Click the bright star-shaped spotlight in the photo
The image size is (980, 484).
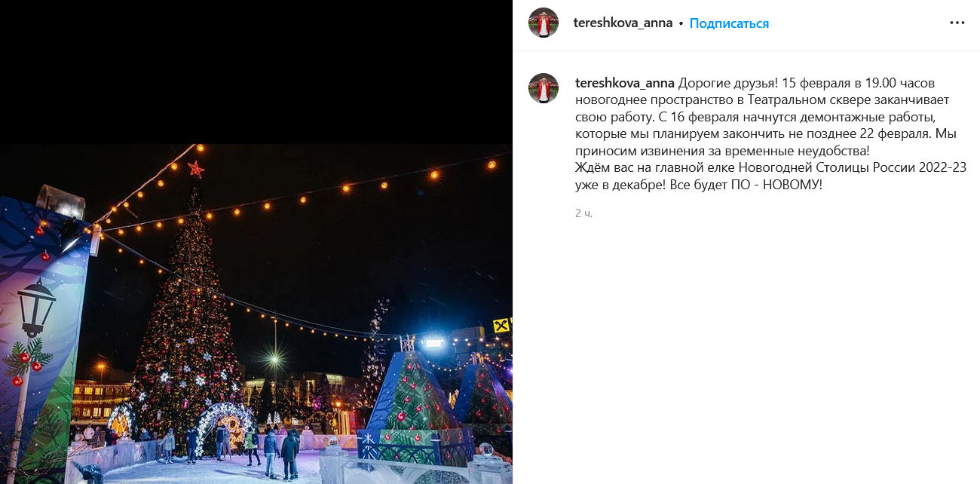coord(273,359)
